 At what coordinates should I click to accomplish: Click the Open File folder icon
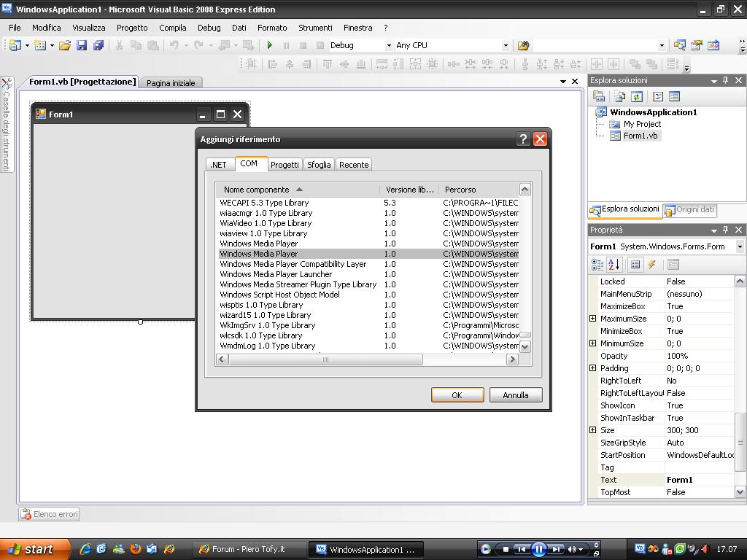click(65, 45)
